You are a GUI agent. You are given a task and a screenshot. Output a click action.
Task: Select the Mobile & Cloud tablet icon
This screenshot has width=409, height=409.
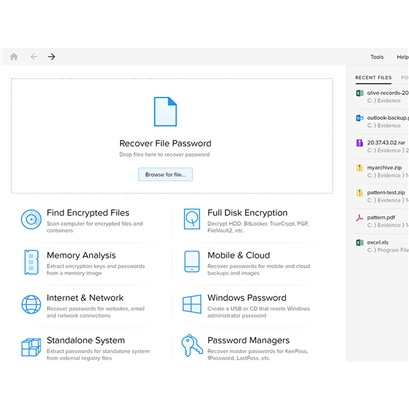[192, 262]
